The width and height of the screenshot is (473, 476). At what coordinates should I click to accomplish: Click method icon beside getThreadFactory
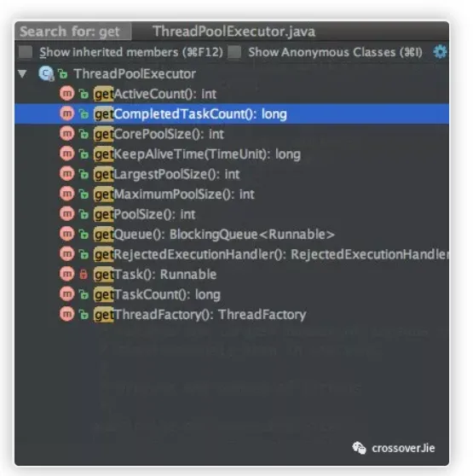pyautogui.click(x=67, y=314)
